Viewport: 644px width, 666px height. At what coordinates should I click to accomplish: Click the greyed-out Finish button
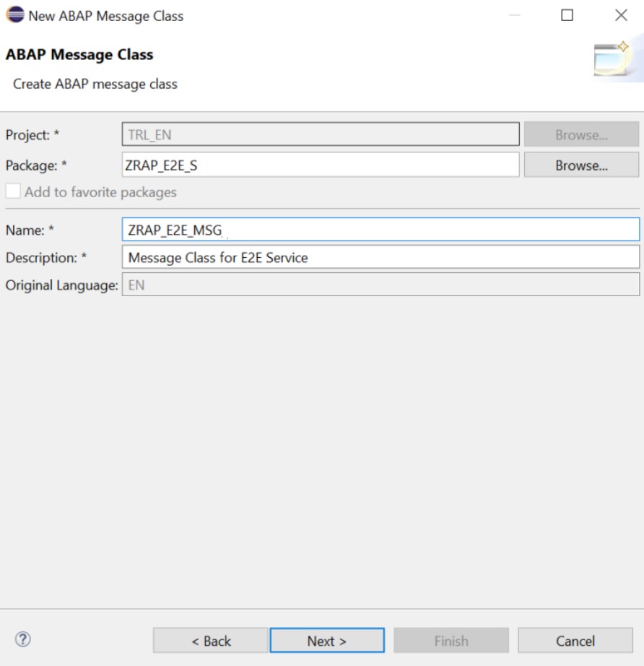(451, 641)
